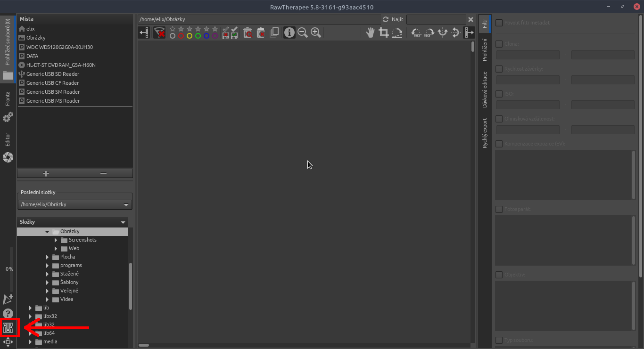Expand the programs folder
Image resolution: width=644 pixels, height=349 pixels.
[47, 265]
